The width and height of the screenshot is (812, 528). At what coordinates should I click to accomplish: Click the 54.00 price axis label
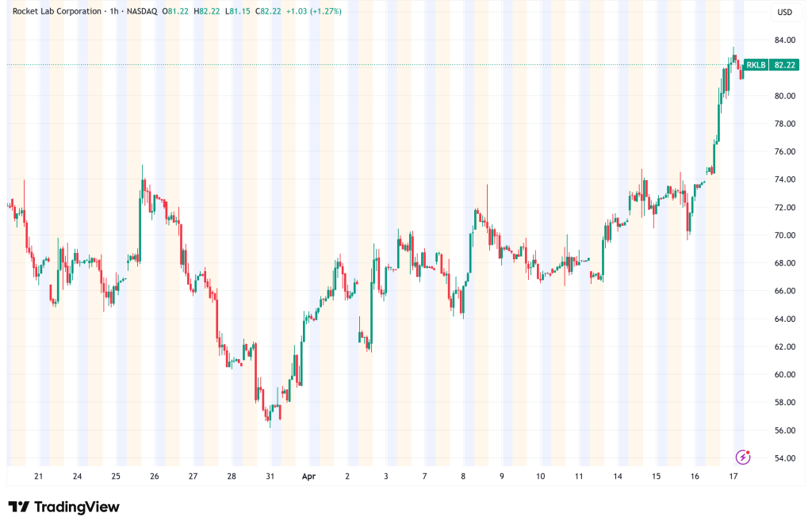tap(784, 458)
